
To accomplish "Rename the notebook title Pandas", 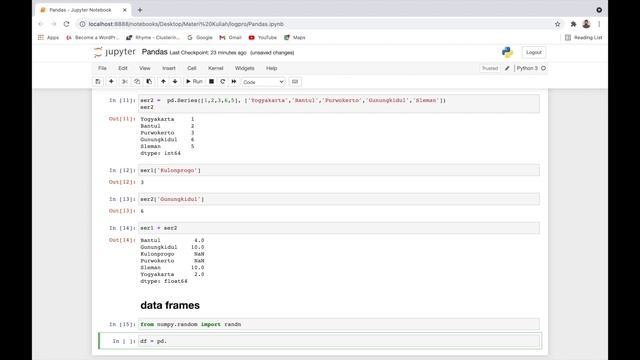I will [x=155, y=52].
